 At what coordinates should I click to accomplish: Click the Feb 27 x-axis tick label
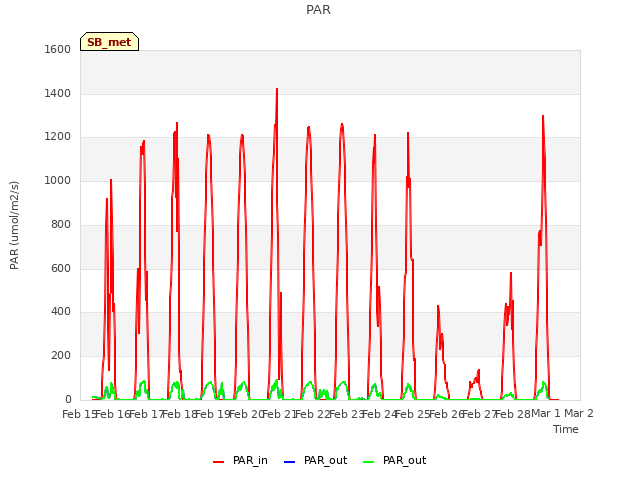(479, 414)
